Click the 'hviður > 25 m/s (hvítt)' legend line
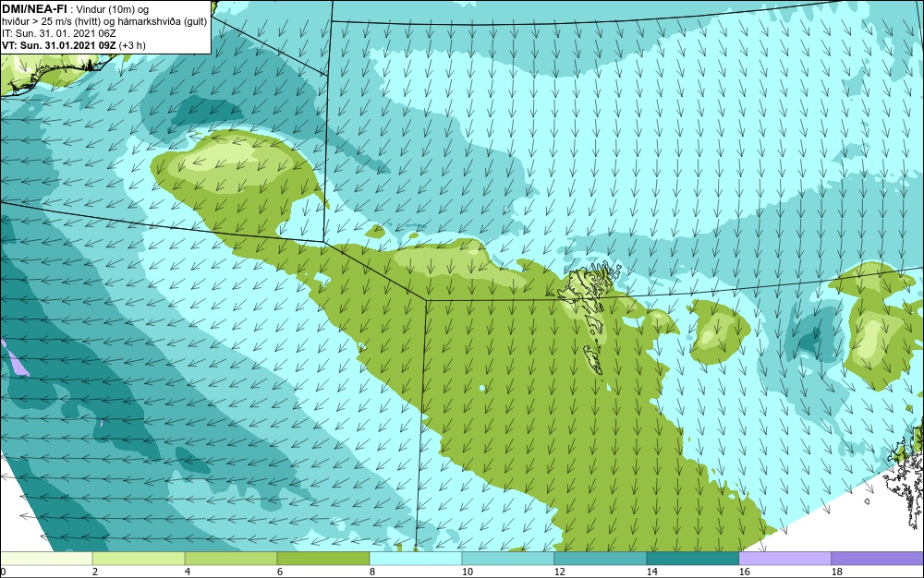The height and width of the screenshot is (578, 924). pyautogui.click(x=104, y=21)
